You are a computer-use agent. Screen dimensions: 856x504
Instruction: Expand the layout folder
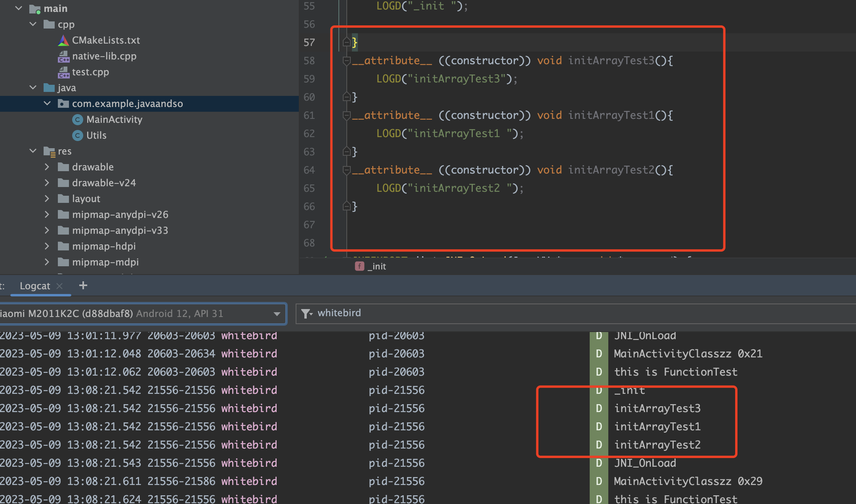point(47,199)
